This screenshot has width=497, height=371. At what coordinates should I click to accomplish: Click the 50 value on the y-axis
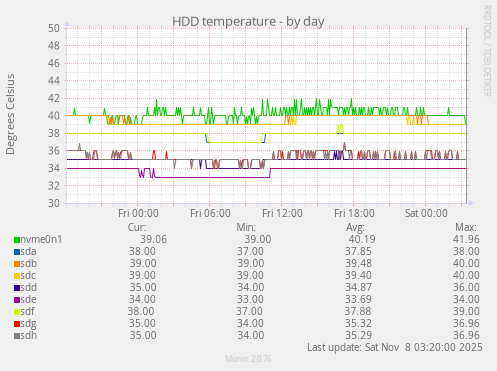[x=54, y=28]
